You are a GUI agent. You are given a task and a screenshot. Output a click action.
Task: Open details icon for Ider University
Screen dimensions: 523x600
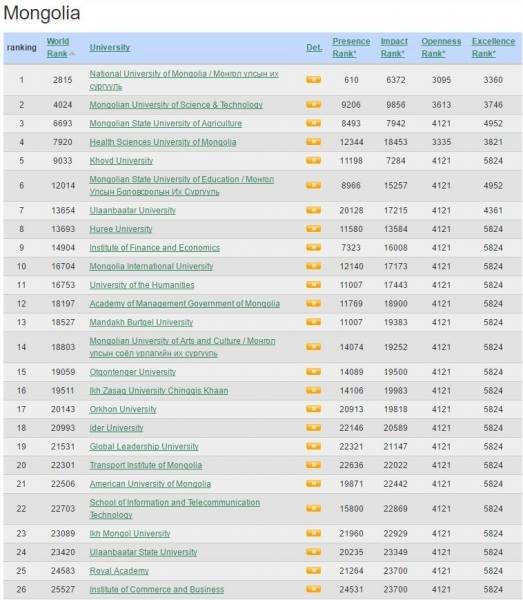pos(313,428)
